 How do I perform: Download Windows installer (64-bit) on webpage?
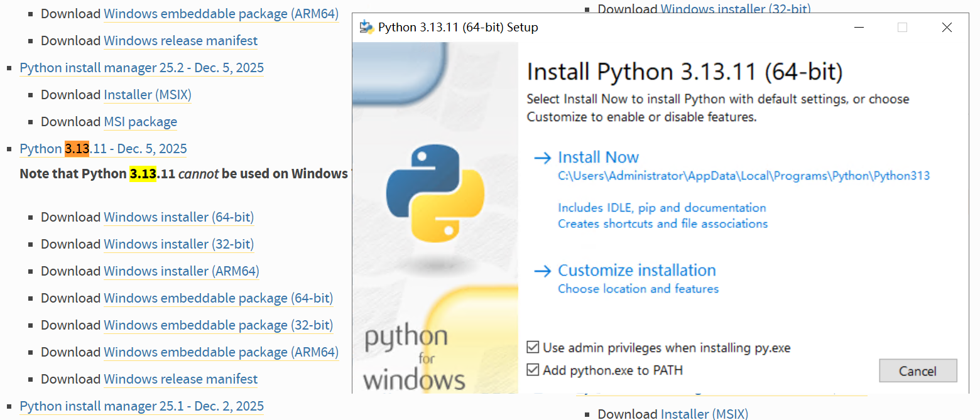tap(179, 217)
